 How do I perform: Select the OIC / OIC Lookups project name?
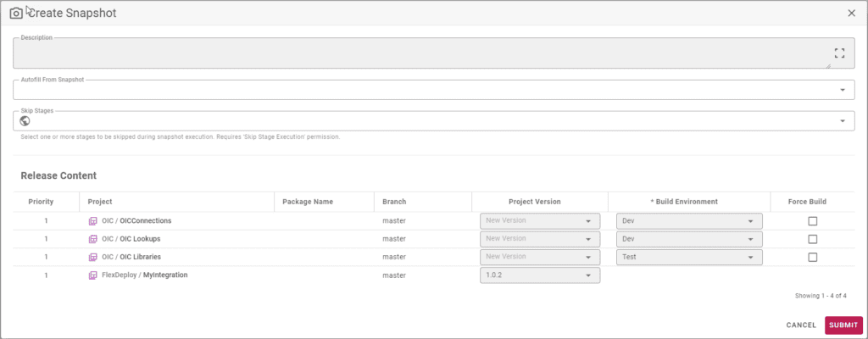pyautogui.click(x=131, y=239)
